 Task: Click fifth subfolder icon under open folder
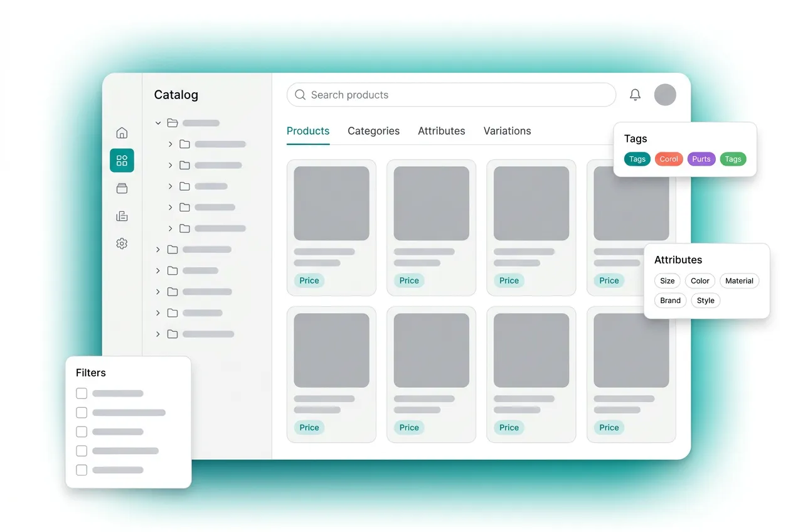coord(184,228)
